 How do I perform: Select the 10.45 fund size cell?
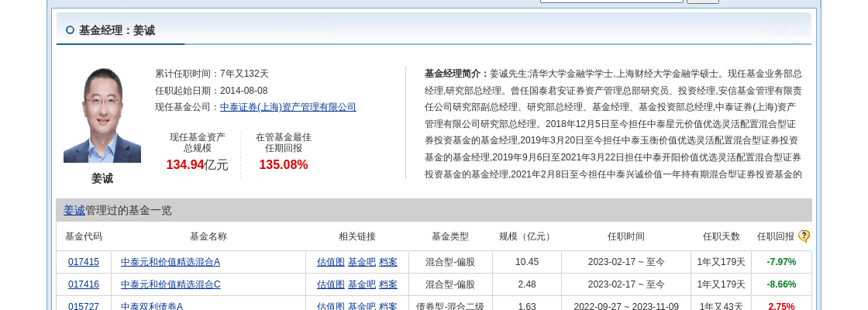[x=527, y=262]
